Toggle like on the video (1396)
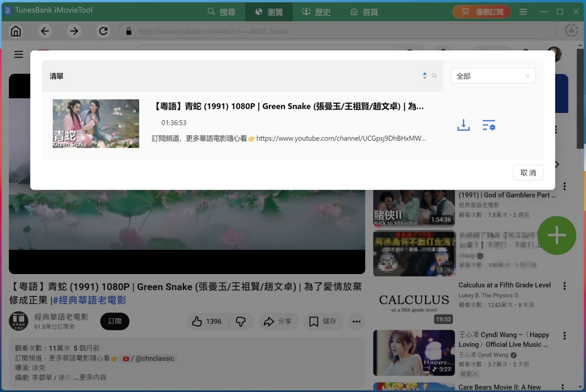The height and width of the screenshot is (392, 586). [x=207, y=321]
